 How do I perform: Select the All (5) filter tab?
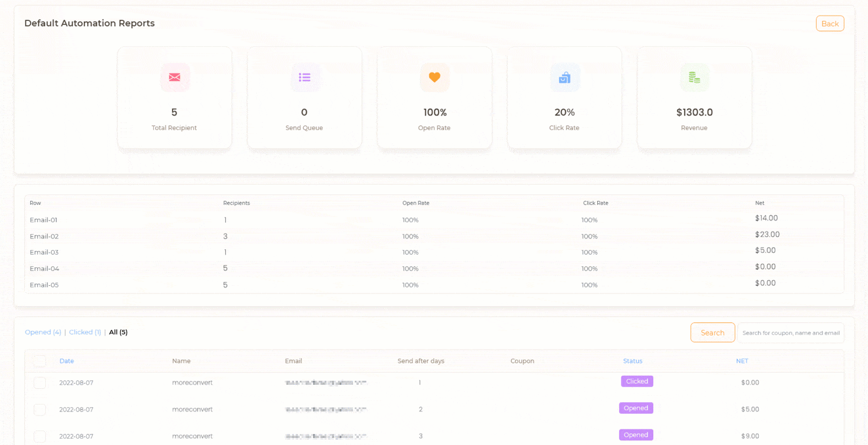tap(118, 332)
